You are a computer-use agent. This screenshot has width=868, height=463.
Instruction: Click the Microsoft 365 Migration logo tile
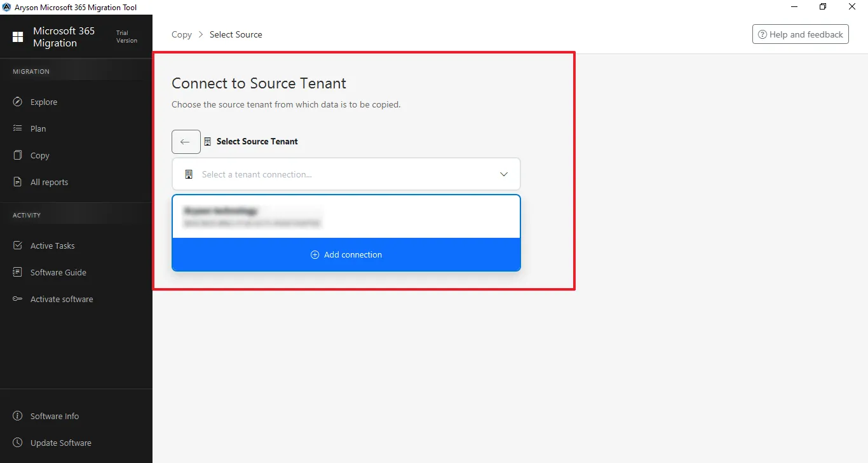[x=16, y=36]
